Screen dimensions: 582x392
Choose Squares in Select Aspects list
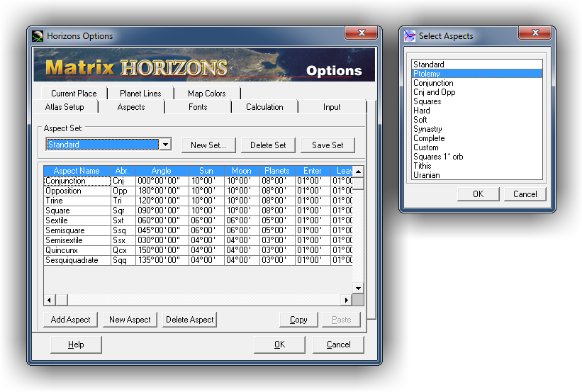click(477, 101)
